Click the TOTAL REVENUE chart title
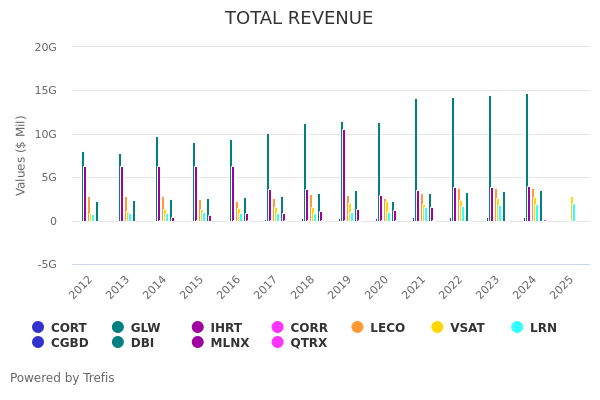The width and height of the screenshot is (600, 400). 299,19
